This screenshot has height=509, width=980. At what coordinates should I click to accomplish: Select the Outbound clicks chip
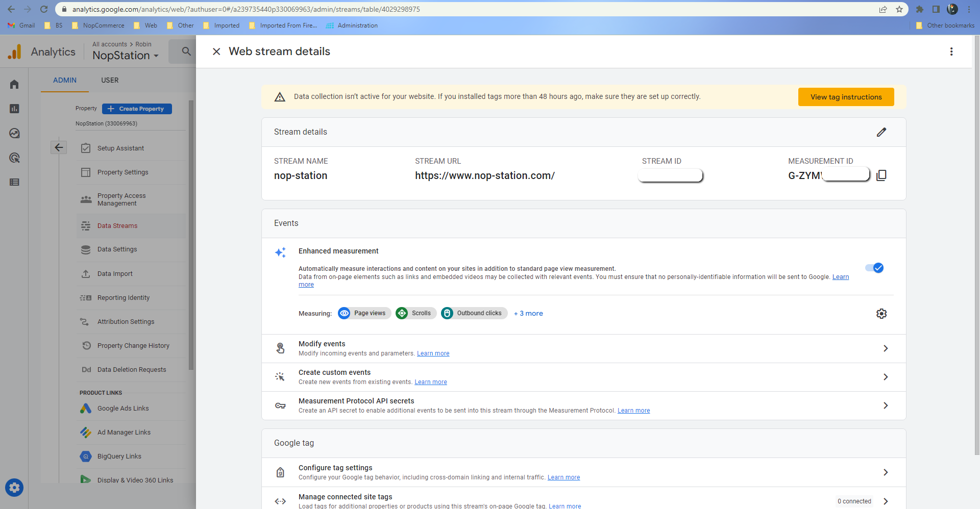[474, 313]
